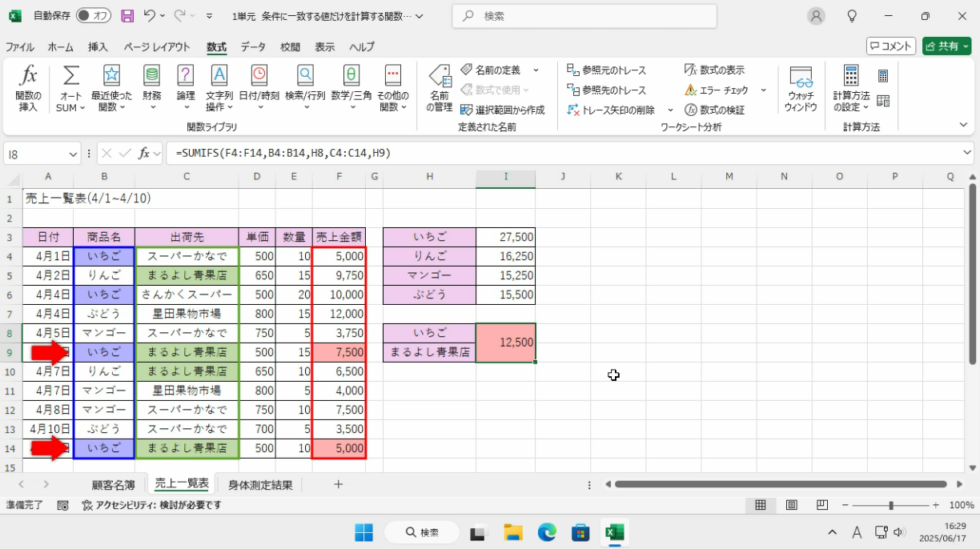The width and height of the screenshot is (980, 549).
Task: Click Create from Selection (選択範囲から作成)
Action: 502,110
